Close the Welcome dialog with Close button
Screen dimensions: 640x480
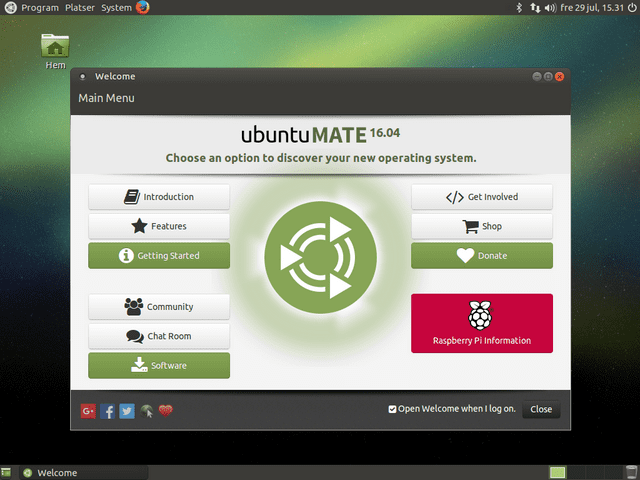[541, 409]
